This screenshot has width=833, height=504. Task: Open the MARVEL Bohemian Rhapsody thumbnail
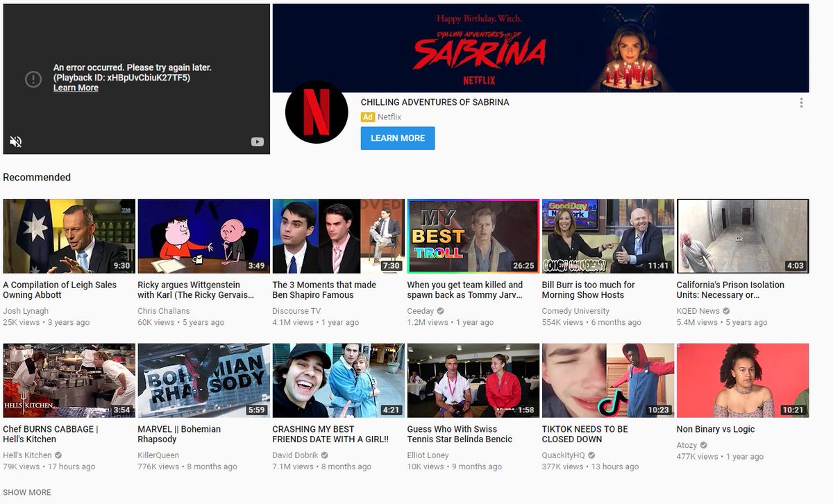(x=204, y=380)
